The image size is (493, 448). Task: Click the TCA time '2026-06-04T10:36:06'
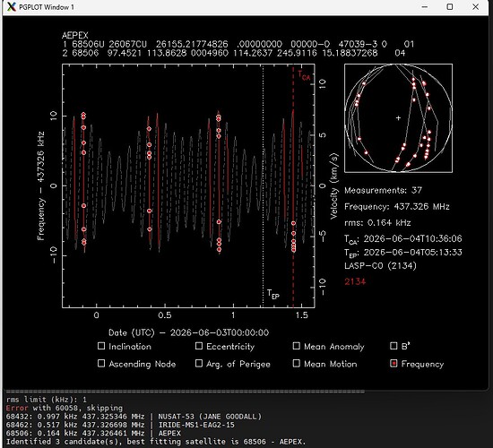click(413, 238)
